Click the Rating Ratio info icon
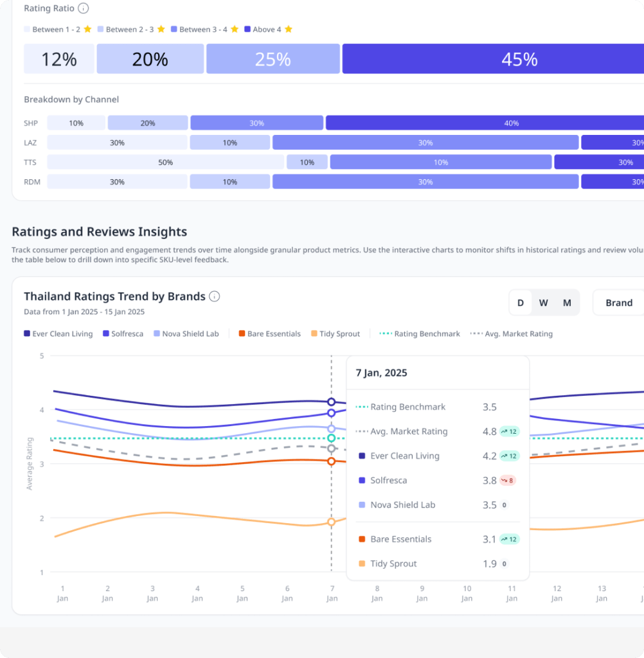Screen dimensions: 644x658 (84, 8)
